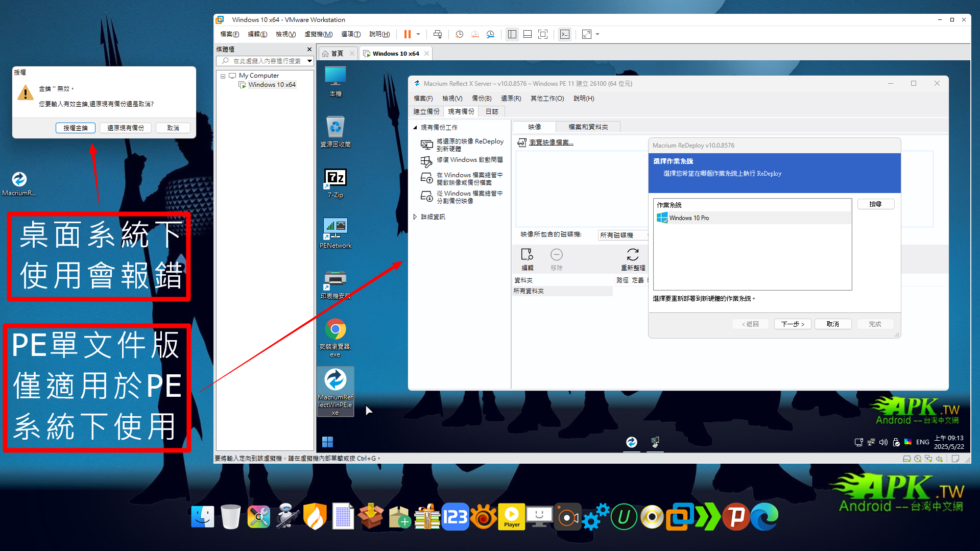This screenshot has width=980, height=551.
Task: Switch to 日誌 tab in Macrium
Action: coord(492,111)
